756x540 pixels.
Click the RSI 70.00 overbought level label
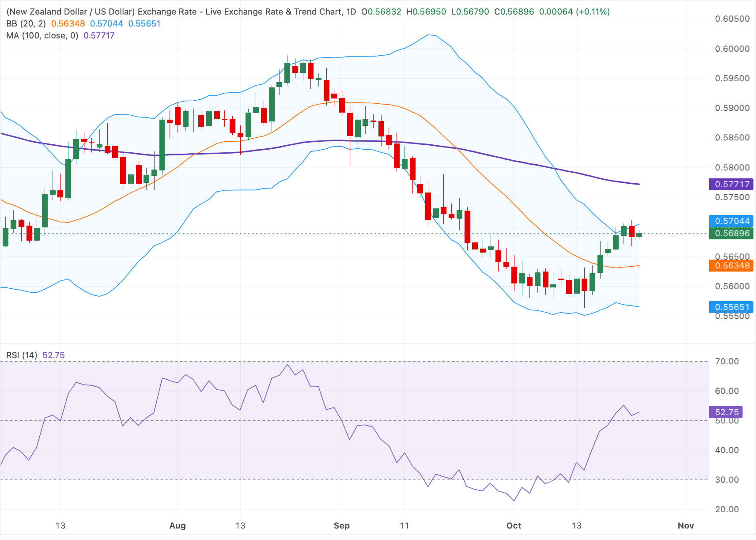click(x=727, y=361)
